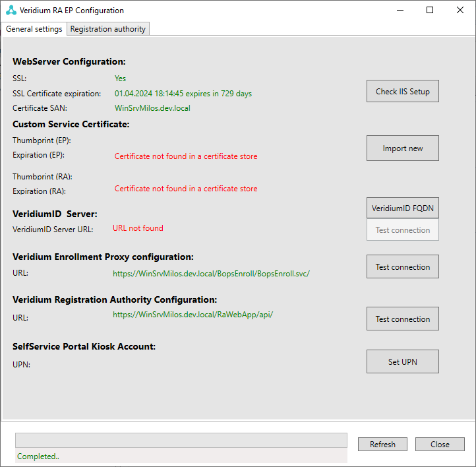
Task: Maximize the configuration window
Action: [x=430, y=11]
